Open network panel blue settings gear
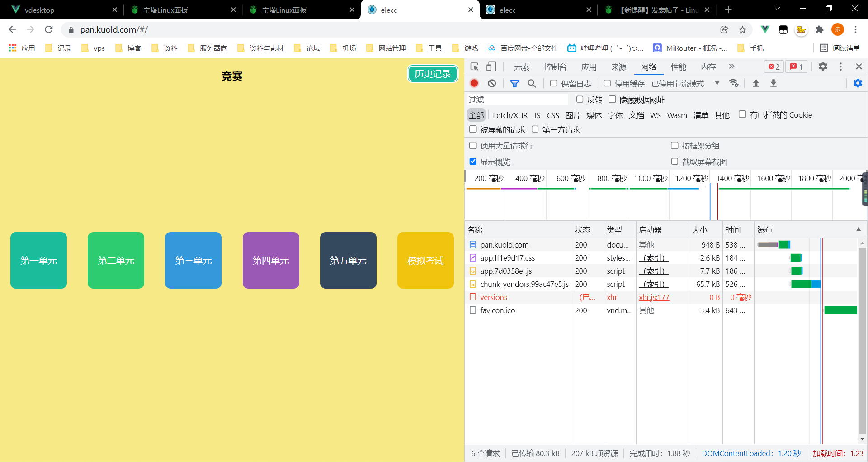 click(x=858, y=83)
